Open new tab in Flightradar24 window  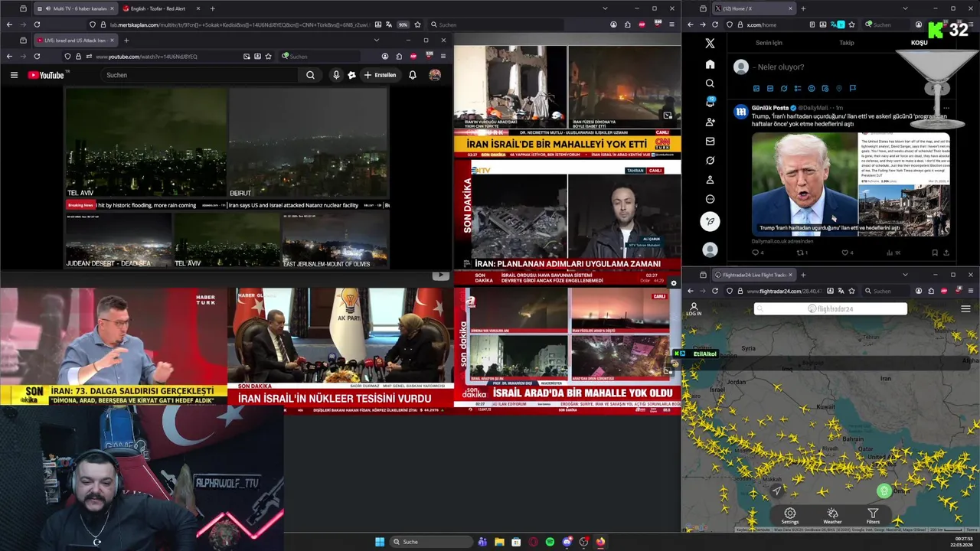tap(803, 275)
